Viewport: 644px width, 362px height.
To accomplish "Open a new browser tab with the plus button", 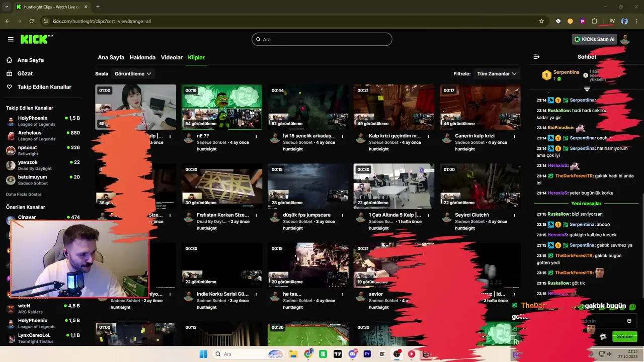I will point(98,7).
